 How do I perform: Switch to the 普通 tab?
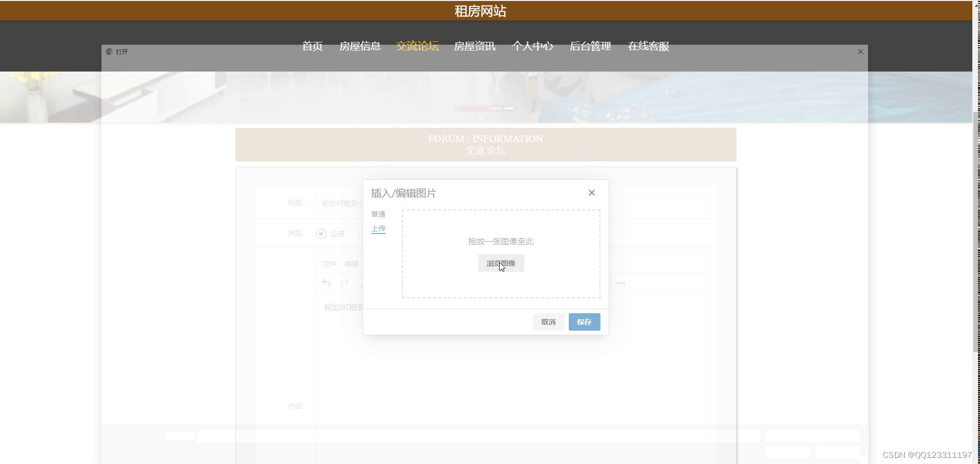[378, 214]
